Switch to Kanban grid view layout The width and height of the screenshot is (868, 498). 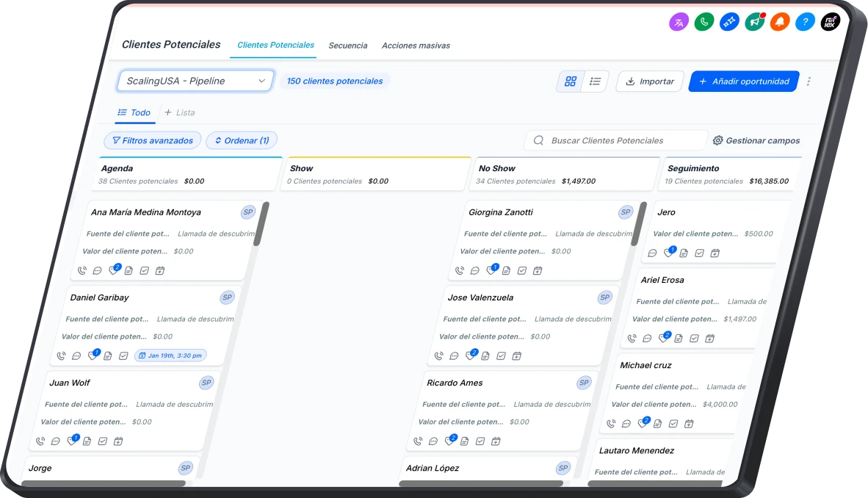571,81
